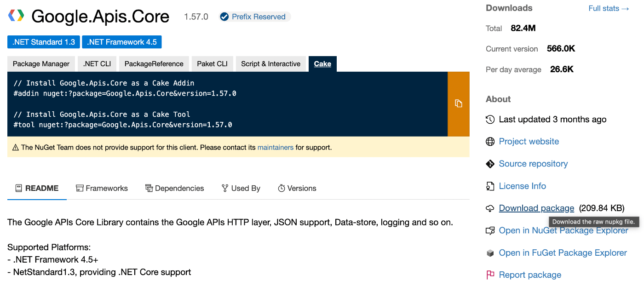Switch to the .NET CLI tab
The image size is (644, 287).
pos(97,64)
